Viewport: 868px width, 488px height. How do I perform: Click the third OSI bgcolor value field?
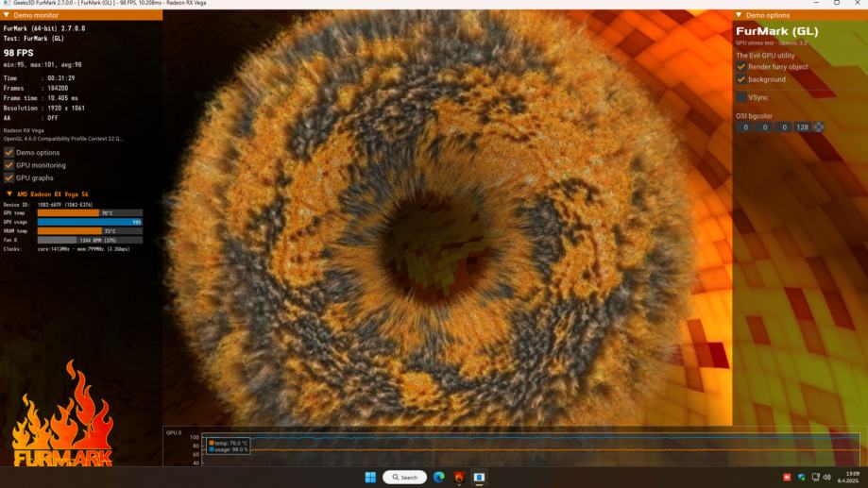point(784,127)
